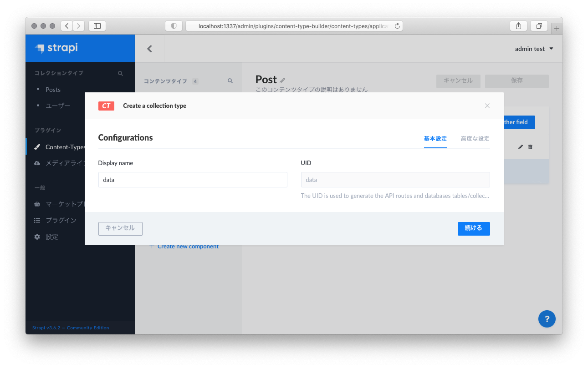Open a new tab with plus button
Image resolution: width=588 pixels, height=368 pixels.
pos(557,28)
